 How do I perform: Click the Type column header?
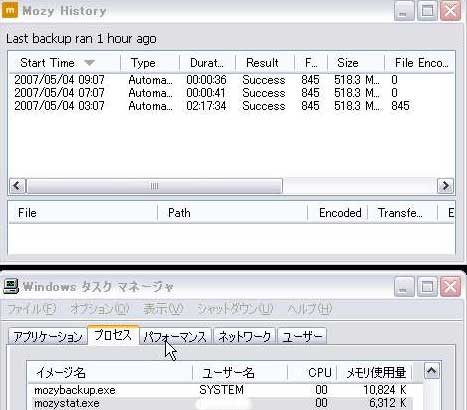point(150,63)
